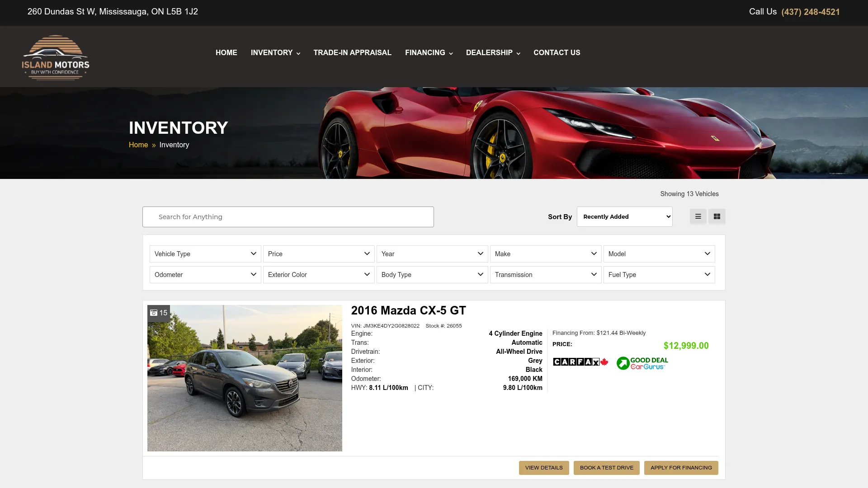The width and height of the screenshot is (868, 488).
Task: Open the Financing navigation menu
Action: tap(429, 52)
